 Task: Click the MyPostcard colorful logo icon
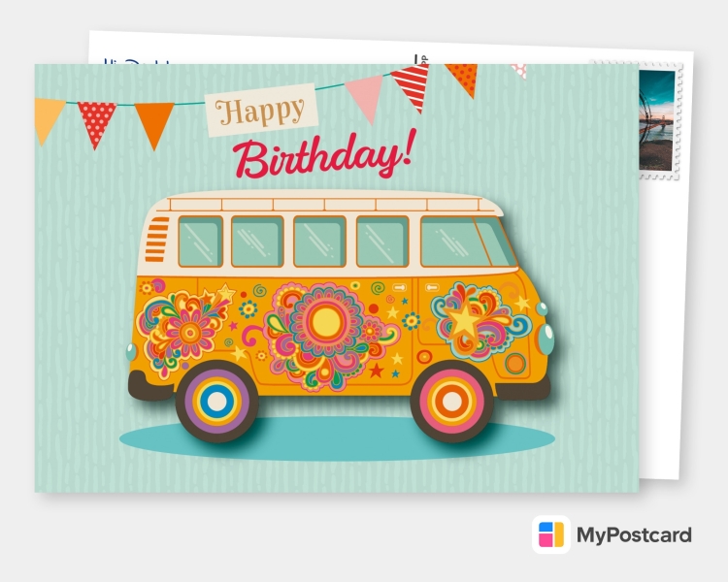pos(550,534)
